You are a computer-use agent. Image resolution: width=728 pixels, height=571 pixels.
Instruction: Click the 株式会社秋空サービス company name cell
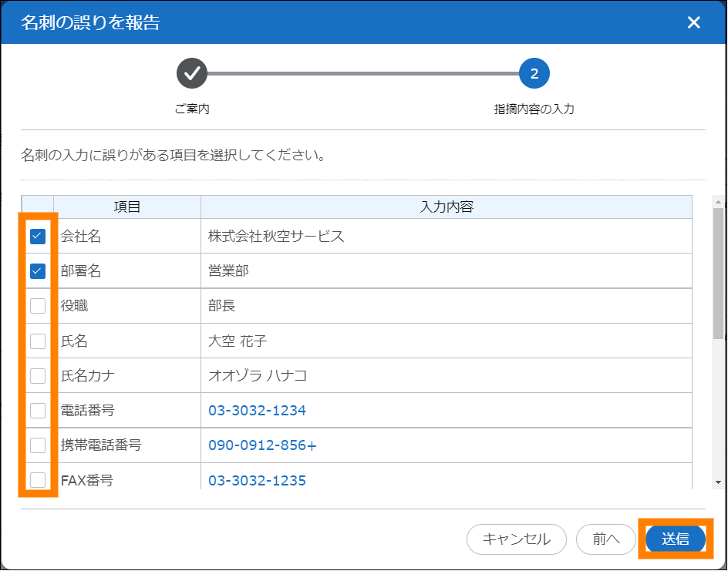tap(276, 237)
